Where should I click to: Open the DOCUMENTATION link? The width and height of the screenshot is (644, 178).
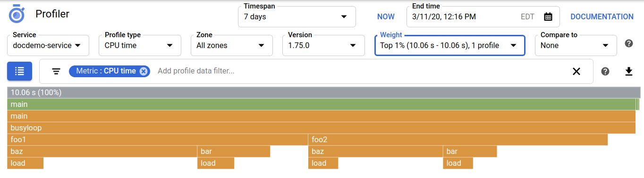click(x=602, y=17)
